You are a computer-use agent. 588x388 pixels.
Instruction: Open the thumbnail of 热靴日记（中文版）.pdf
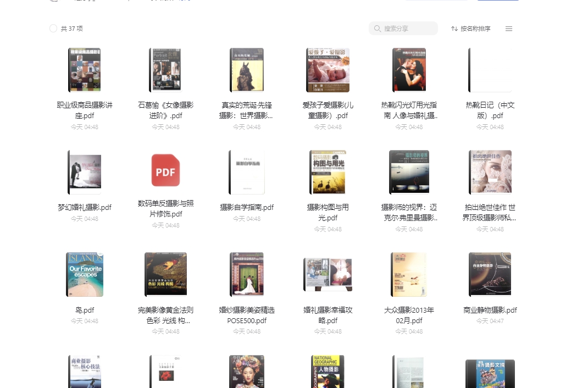[490, 70]
